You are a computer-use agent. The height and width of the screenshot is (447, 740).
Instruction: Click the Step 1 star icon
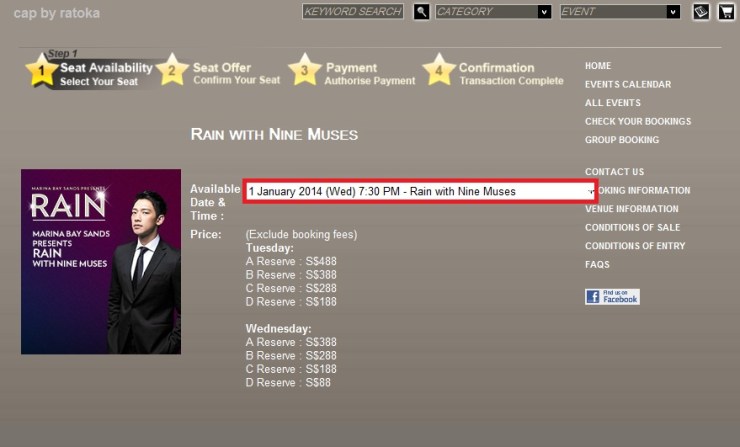click(x=41, y=71)
